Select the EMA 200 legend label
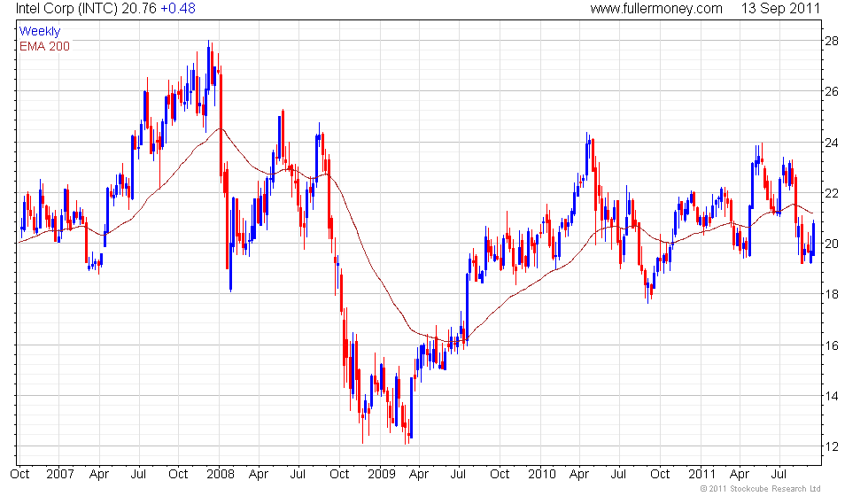Viewport: 868px width, 496px height. (x=45, y=46)
